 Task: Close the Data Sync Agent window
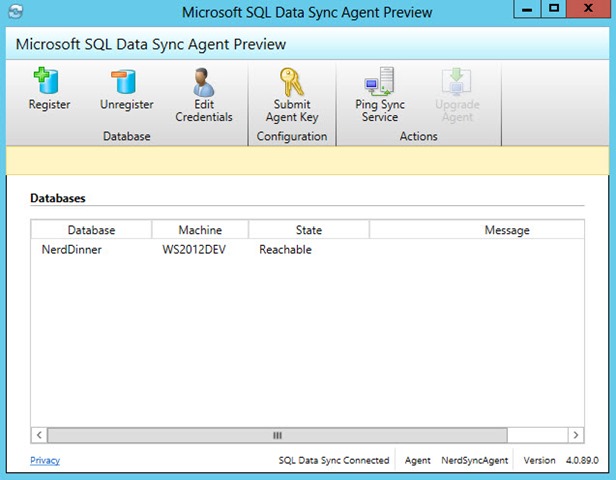588,9
